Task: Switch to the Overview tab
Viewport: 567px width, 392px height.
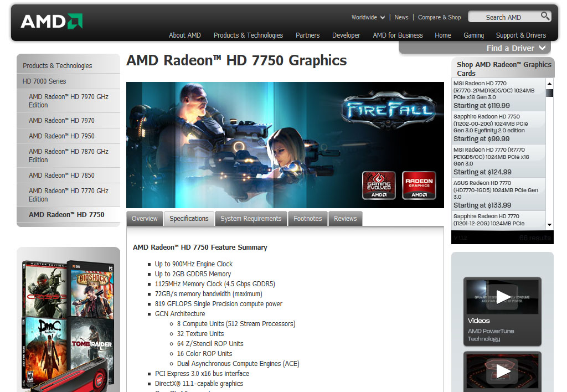Action: tap(145, 218)
